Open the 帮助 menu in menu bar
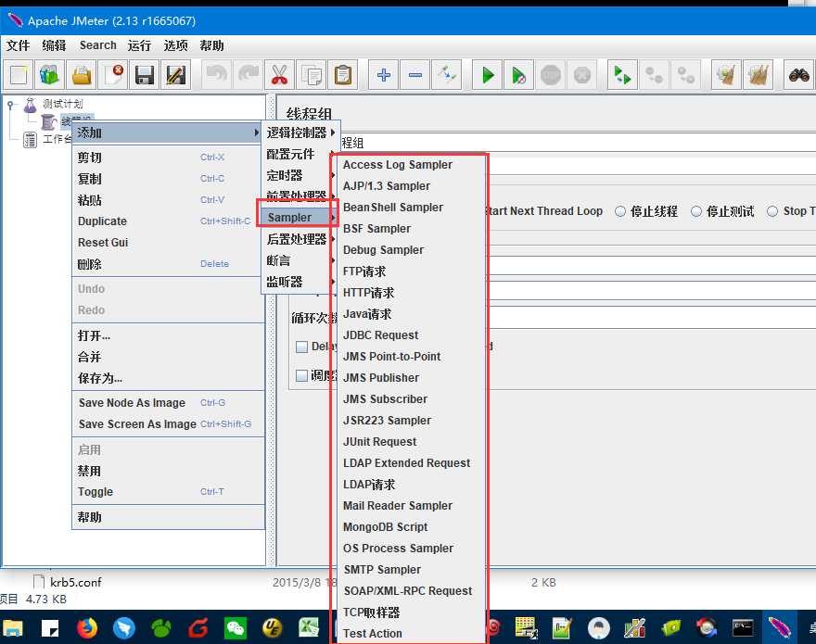The width and height of the screenshot is (816, 644). [x=211, y=45]
